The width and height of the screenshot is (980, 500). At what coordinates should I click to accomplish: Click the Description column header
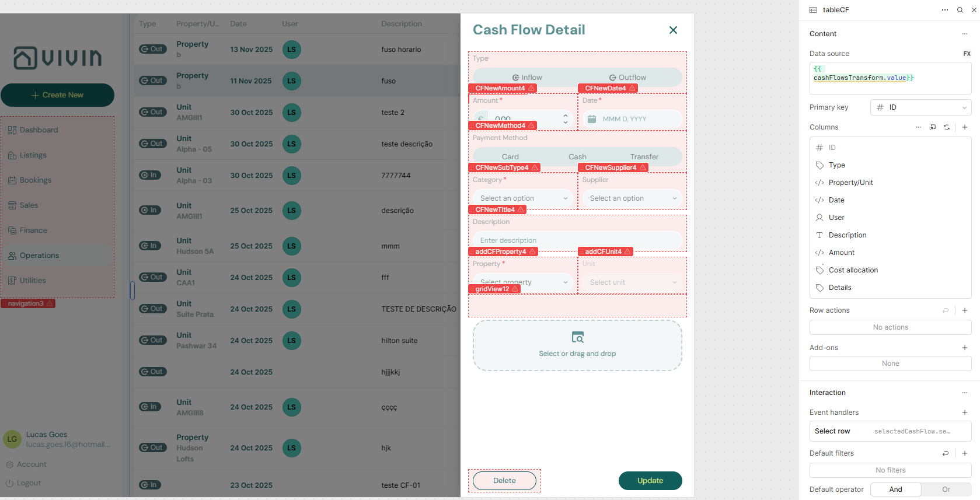(x=402, y=24)
